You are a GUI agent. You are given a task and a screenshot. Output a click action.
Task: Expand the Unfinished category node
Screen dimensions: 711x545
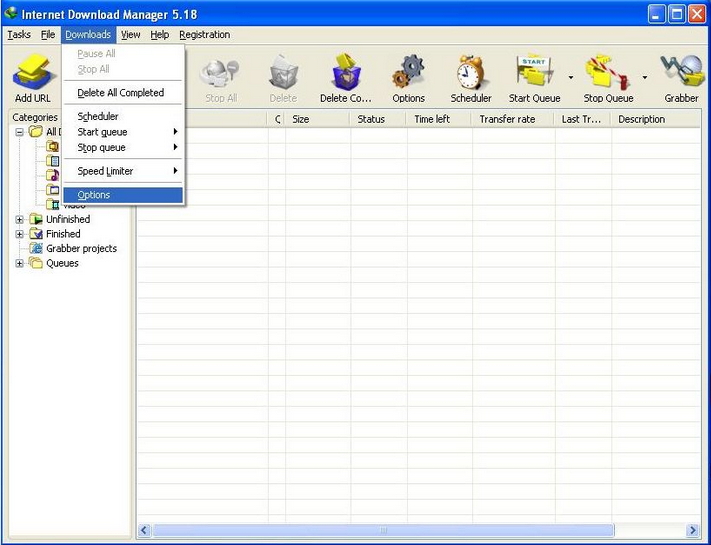pos(20,220)
